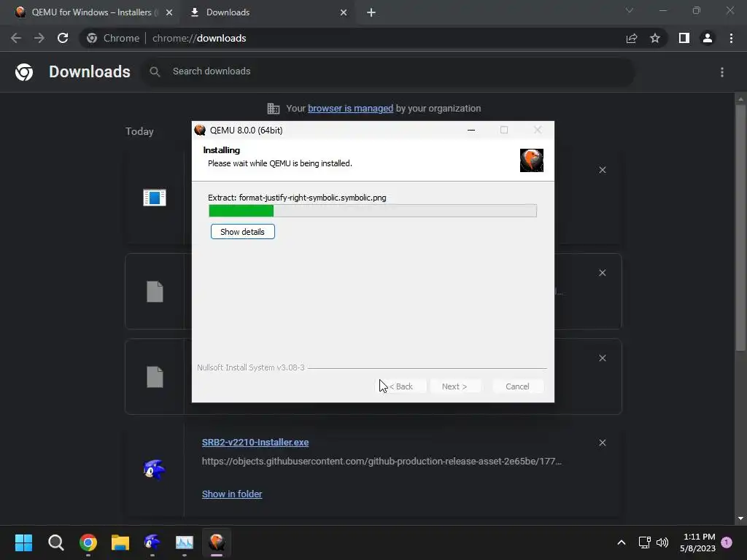Click the QEMU logo in installer header
Image resolution: width=747 pixels, height=560 pixels.
tap(532, 160)
